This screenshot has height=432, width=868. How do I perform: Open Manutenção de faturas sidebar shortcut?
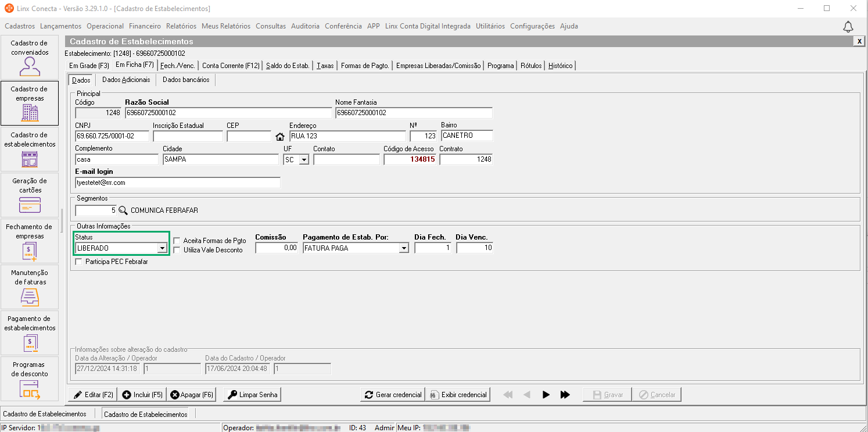click(x=30, y=287)
